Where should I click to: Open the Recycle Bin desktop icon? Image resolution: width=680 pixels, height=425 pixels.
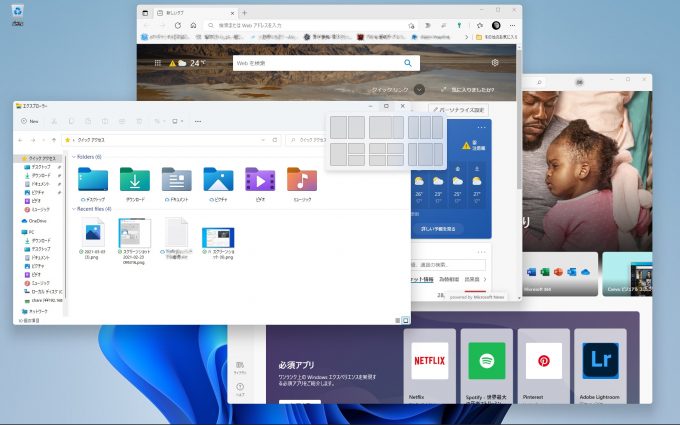(x=17, y=16)
